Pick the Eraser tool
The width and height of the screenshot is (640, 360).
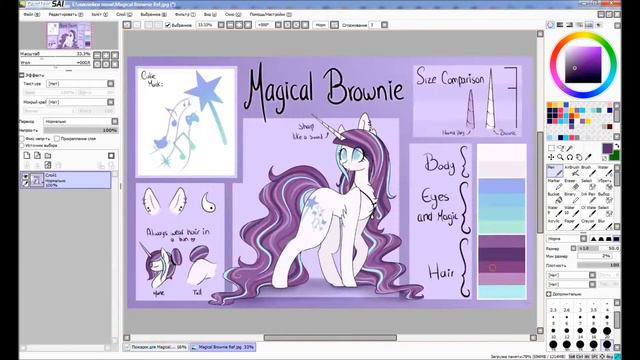point(571,184)
